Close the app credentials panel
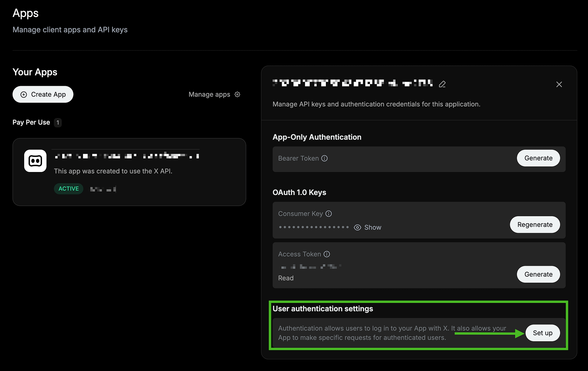This screenshot has height=371, width=588. pos(559,84)
